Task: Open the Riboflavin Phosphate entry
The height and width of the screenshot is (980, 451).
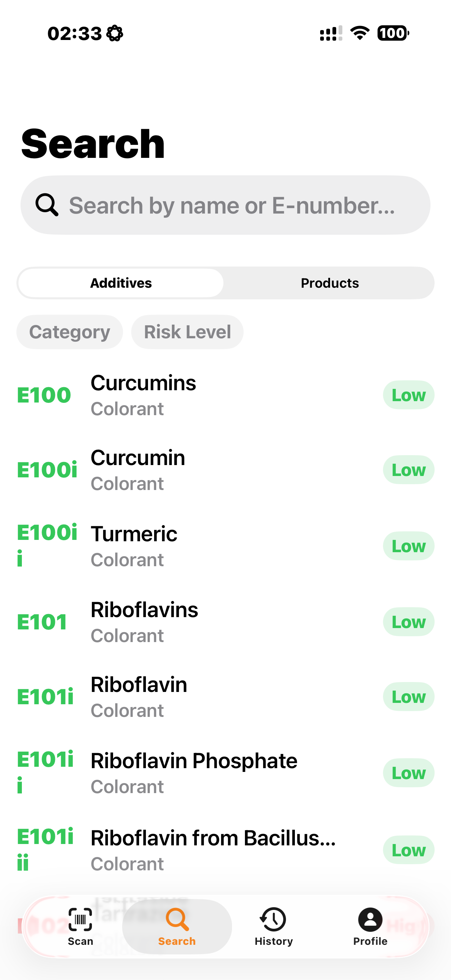Action: click(225, 773)
